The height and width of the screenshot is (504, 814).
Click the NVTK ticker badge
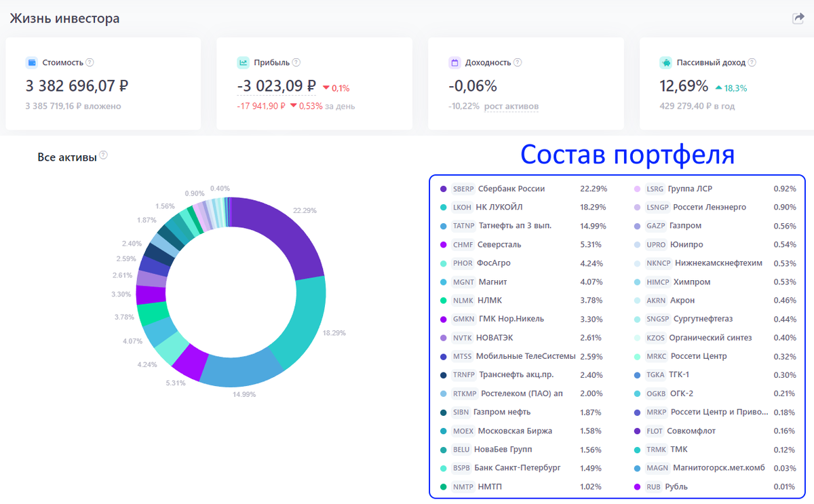(x=463, y=338)
